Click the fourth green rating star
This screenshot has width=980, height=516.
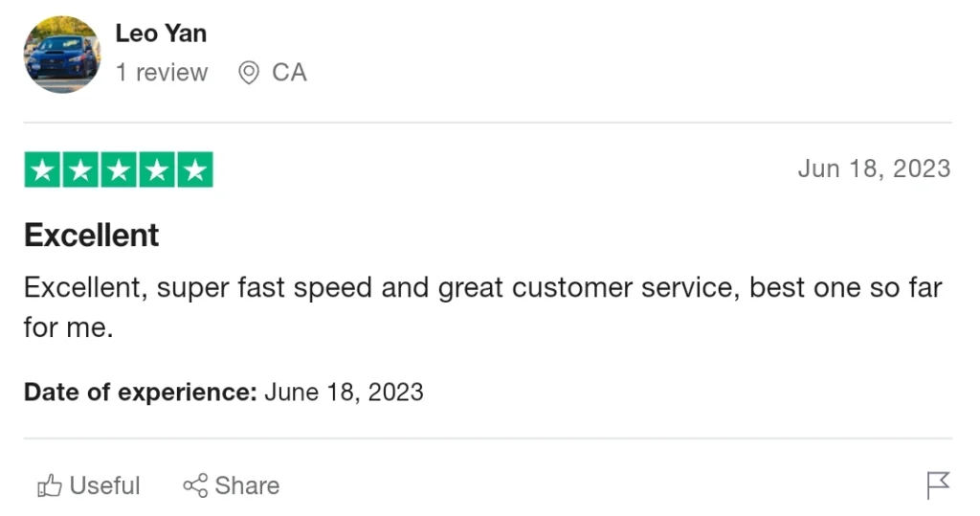pyautogui.click(x=157, y=170)
